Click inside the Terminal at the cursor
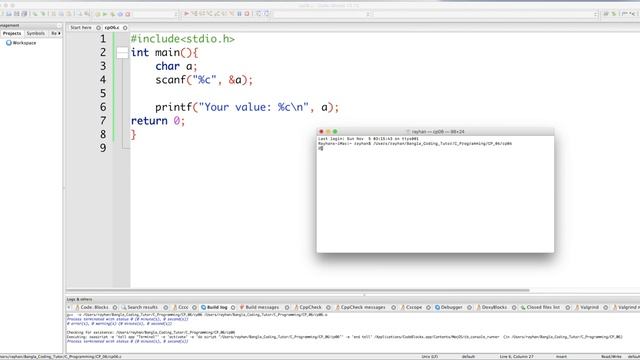 321,149
